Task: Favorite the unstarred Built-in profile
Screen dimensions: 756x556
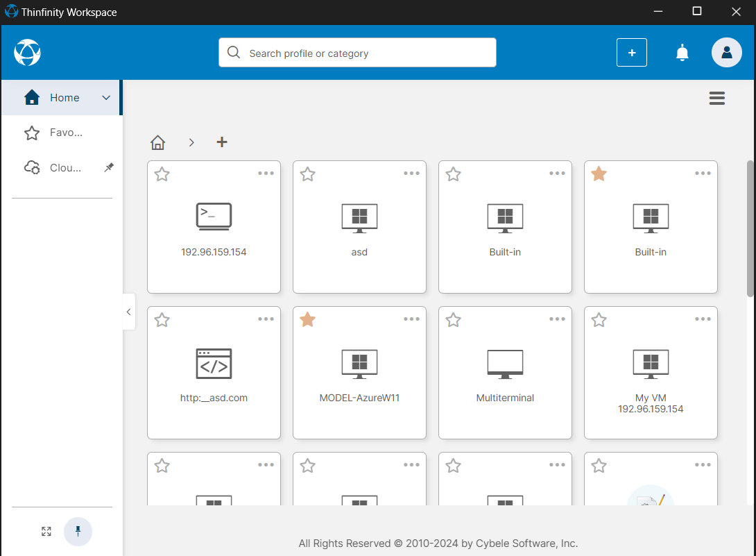Action: tap(453, 174)
